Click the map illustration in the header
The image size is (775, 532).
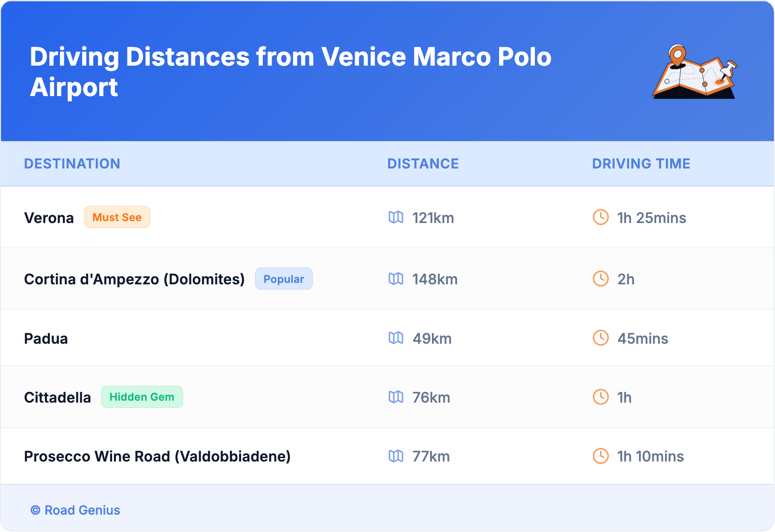tap(694, 72)
